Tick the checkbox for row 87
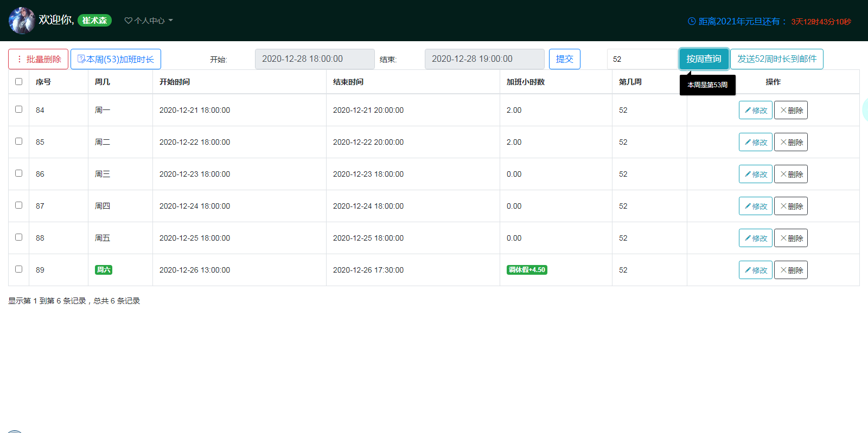Screen dimensions: 868x433 pyautogui.click(x=19, y=205)
